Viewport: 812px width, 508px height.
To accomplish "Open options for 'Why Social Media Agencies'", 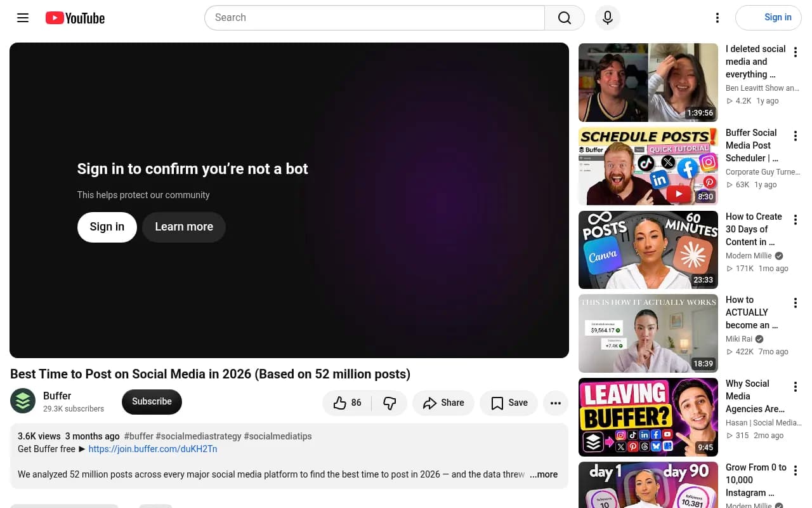I will 795,387.
